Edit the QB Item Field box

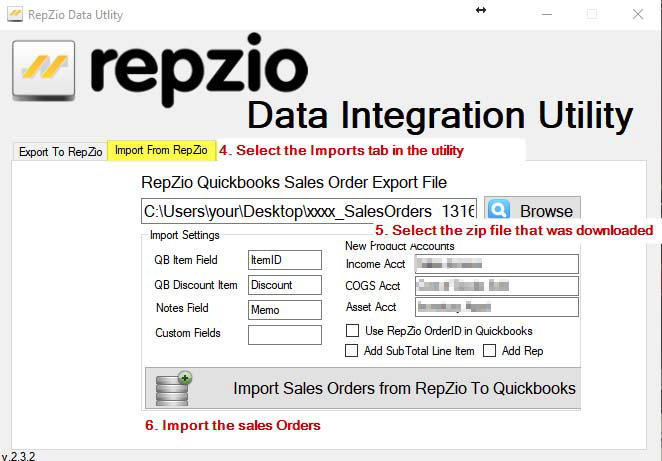pos(285,260)
